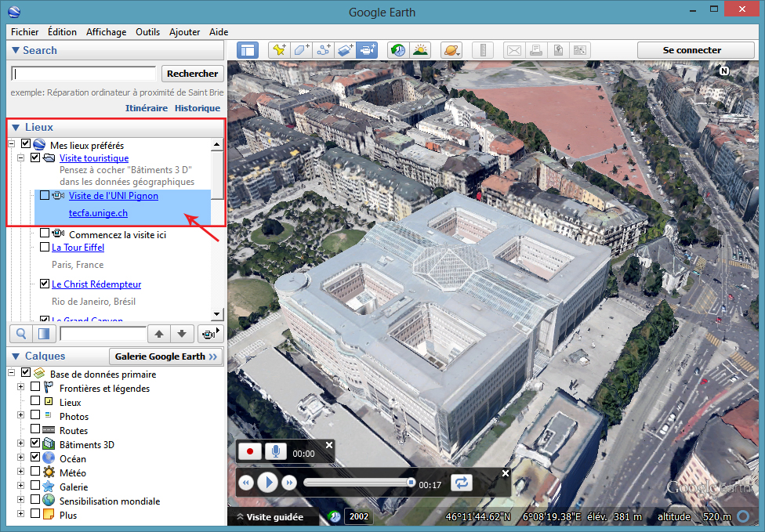Collapse the Search panel triangle
The image size is (765, 532).
[16, 50]
